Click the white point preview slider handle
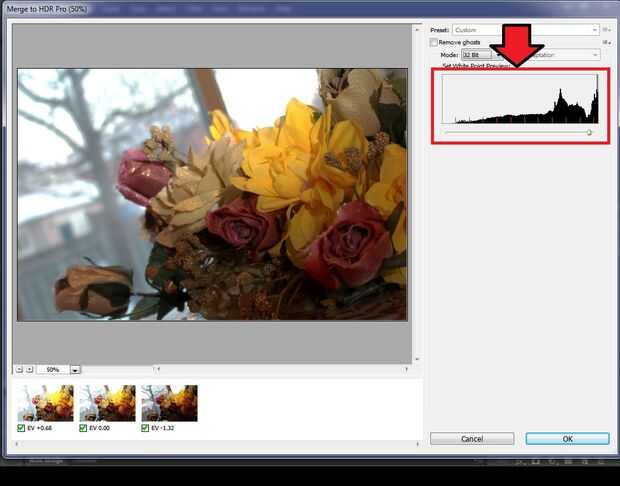 click(589, 132)
